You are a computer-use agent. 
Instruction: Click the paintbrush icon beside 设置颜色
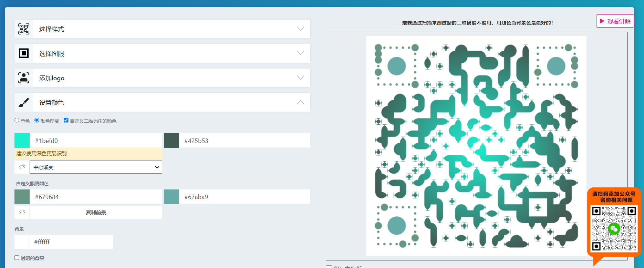click(24, 102)
